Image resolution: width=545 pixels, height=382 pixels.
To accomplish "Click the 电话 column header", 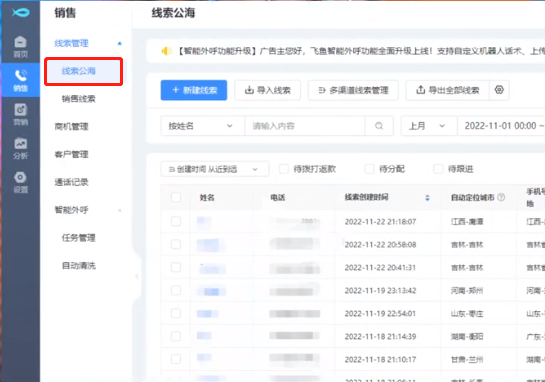I will 278,198.
